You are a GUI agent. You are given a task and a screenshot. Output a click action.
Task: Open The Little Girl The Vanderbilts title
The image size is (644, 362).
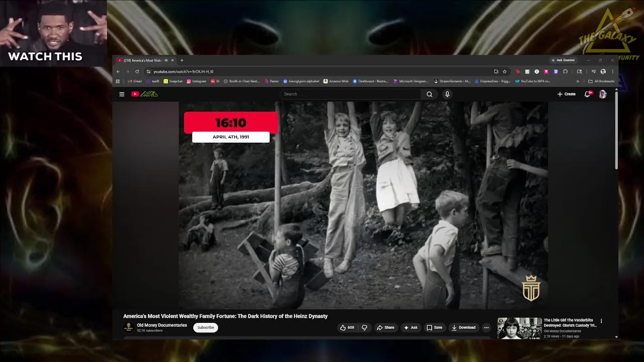(570, 323)
